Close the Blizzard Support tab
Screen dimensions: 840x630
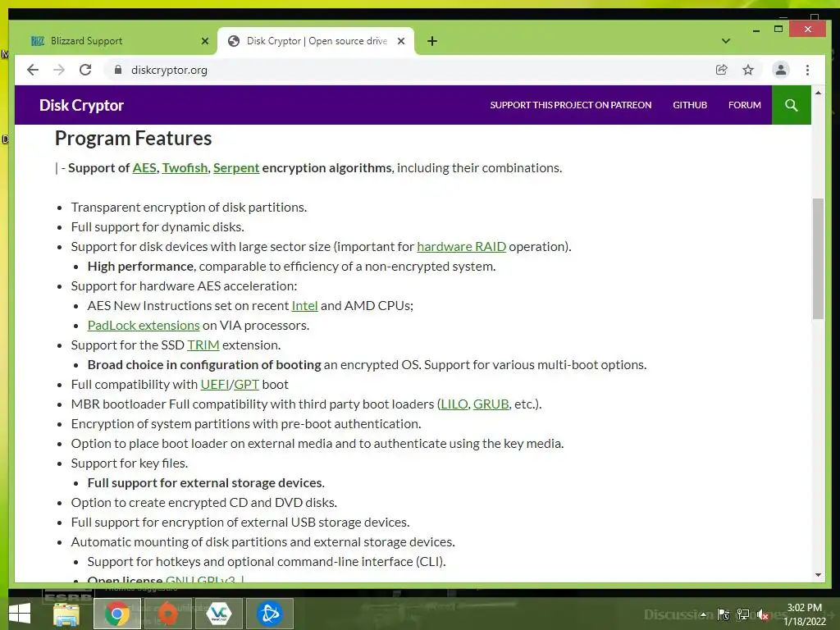[x=204, y=41]
